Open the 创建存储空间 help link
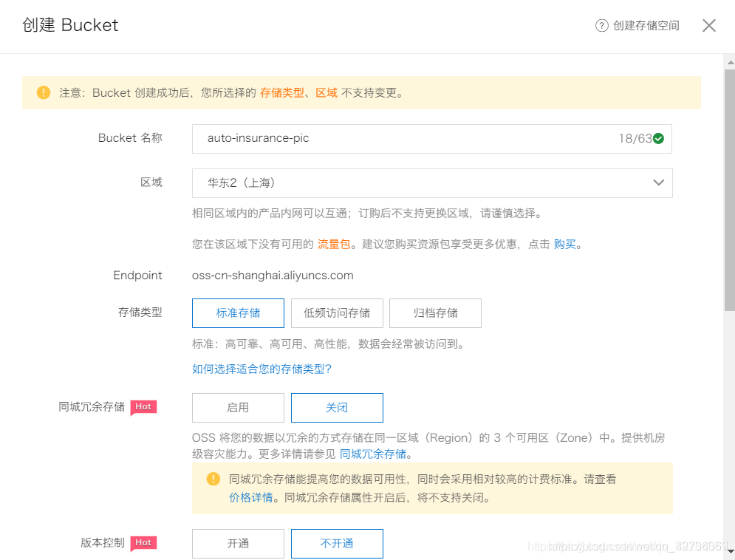The width and height of the screenshot is (735, 560). 646,25
